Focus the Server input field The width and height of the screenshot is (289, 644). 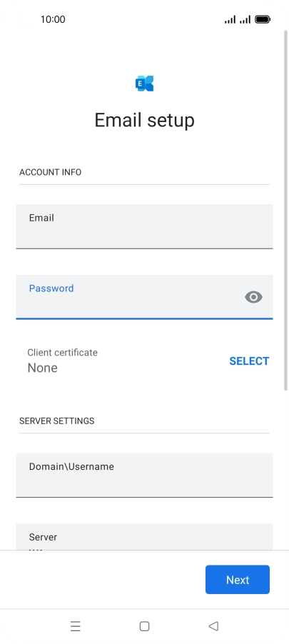(144, 537)
